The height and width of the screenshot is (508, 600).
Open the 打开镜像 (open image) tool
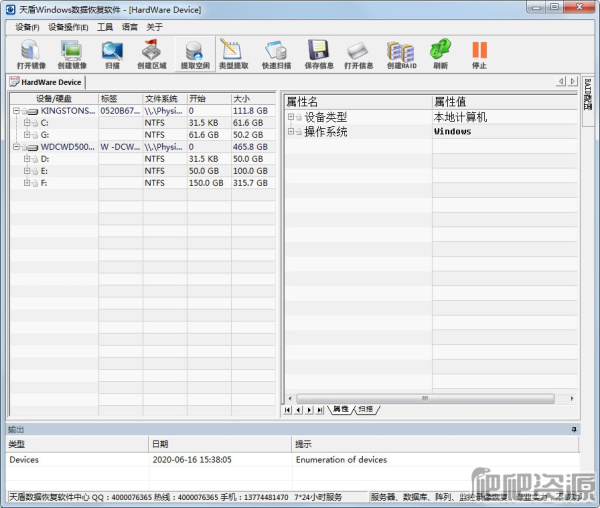point(31,54)
